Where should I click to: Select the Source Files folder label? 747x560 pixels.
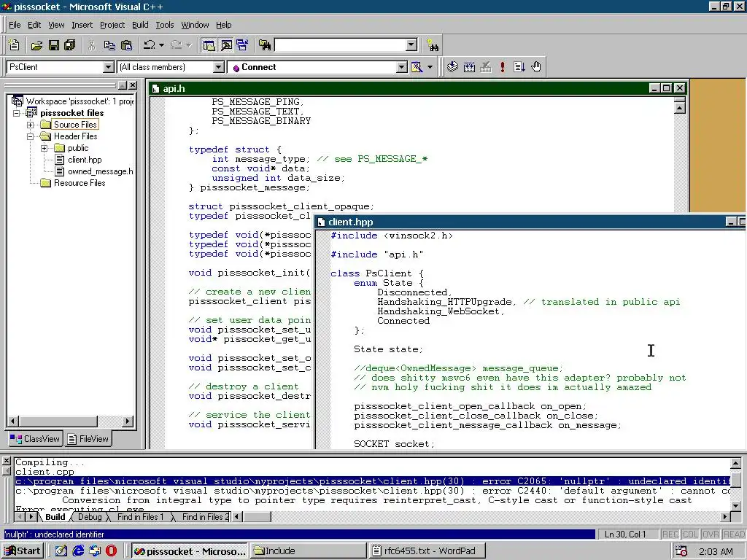pos(75,124)
